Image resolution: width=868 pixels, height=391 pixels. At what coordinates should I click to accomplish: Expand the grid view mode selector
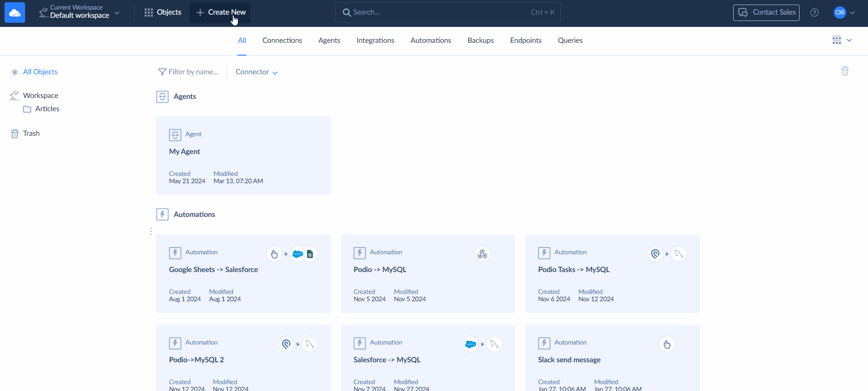tap(842, 41)
